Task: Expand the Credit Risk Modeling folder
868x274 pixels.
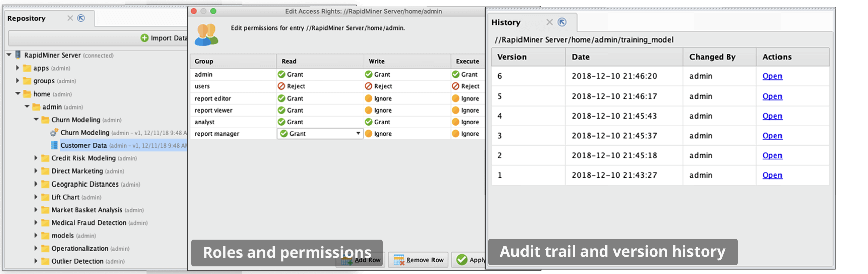Action: [x=36, y=158]
